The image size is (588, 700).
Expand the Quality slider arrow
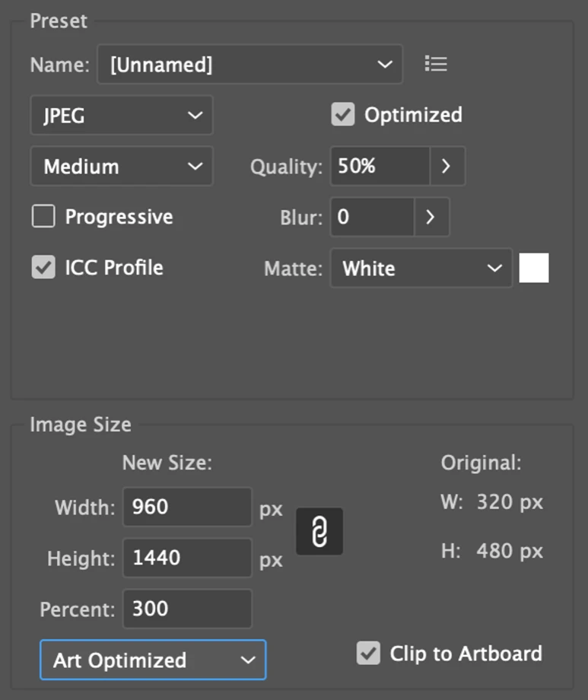pyautogui.click(x=447, y=166)
